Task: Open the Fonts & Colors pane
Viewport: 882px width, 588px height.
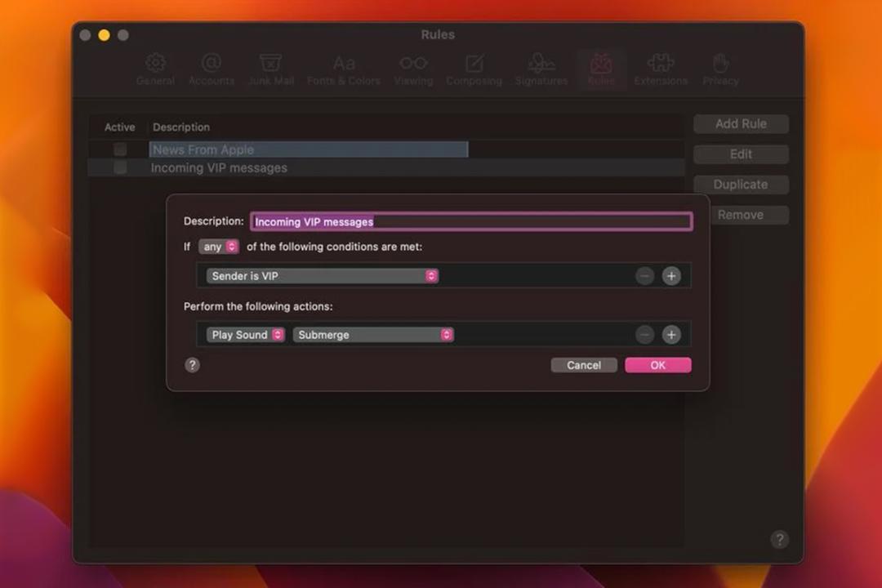Action: click(x=344, y=69)
